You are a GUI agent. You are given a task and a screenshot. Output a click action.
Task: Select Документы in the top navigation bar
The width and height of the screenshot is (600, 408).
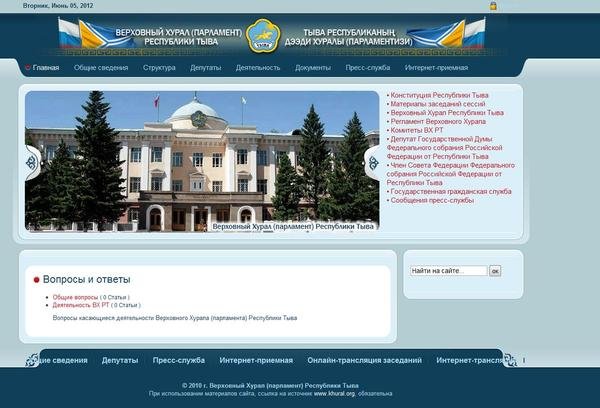313,68
